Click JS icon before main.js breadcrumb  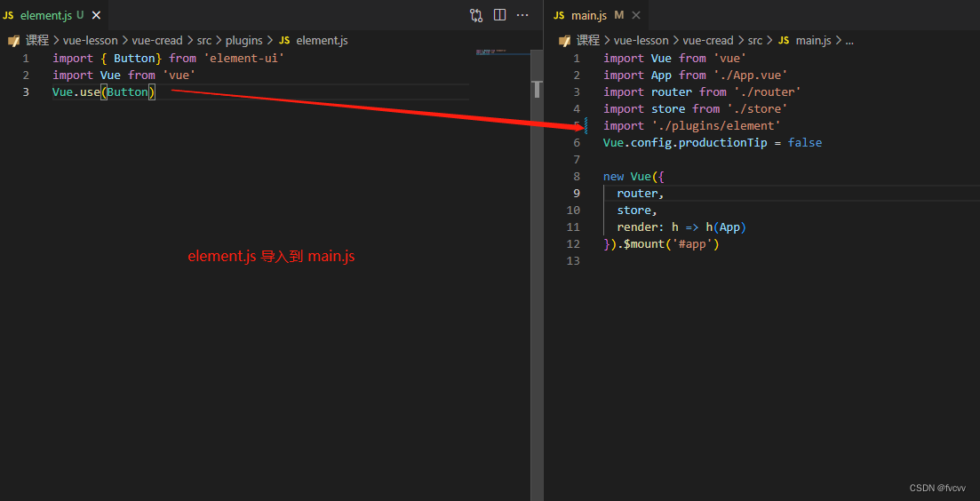coord(784,41)
